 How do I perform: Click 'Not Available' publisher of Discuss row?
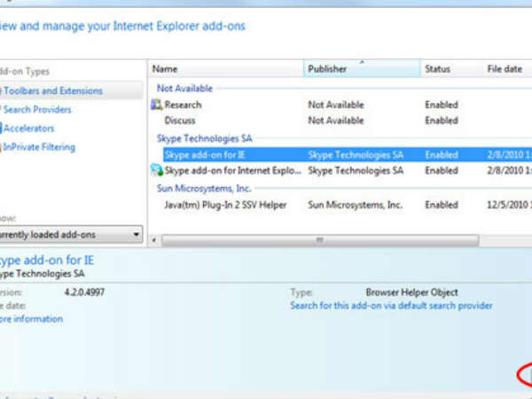335,121
